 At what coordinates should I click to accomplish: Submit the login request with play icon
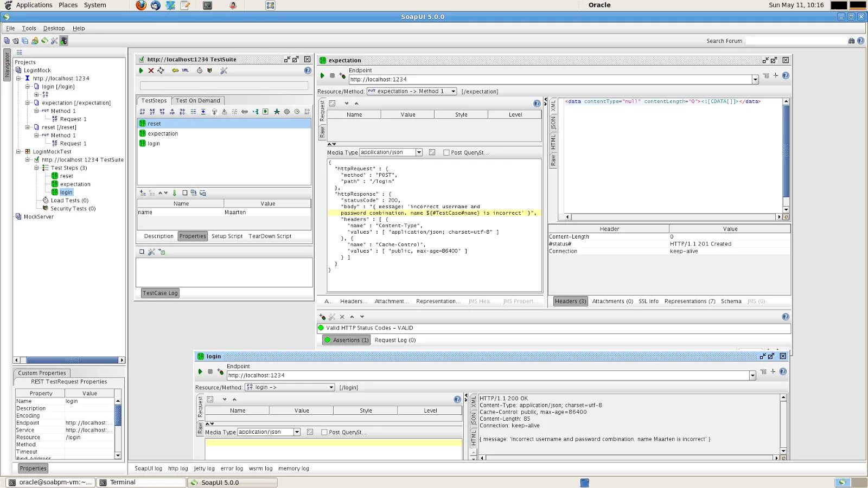(x=200, y=372)
